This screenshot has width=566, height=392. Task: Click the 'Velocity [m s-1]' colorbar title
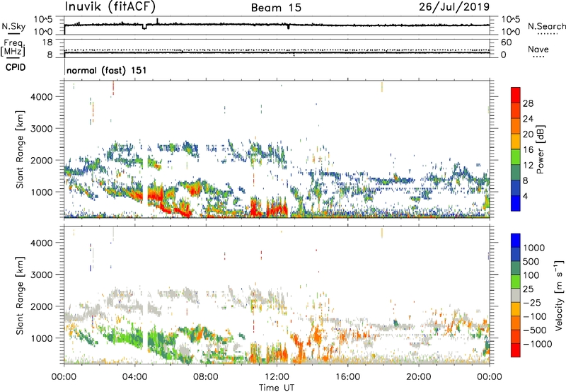tap(559, 295)
